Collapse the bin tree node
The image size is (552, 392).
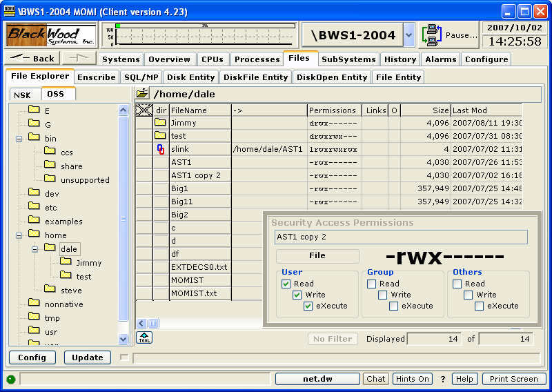pos(19,139)
